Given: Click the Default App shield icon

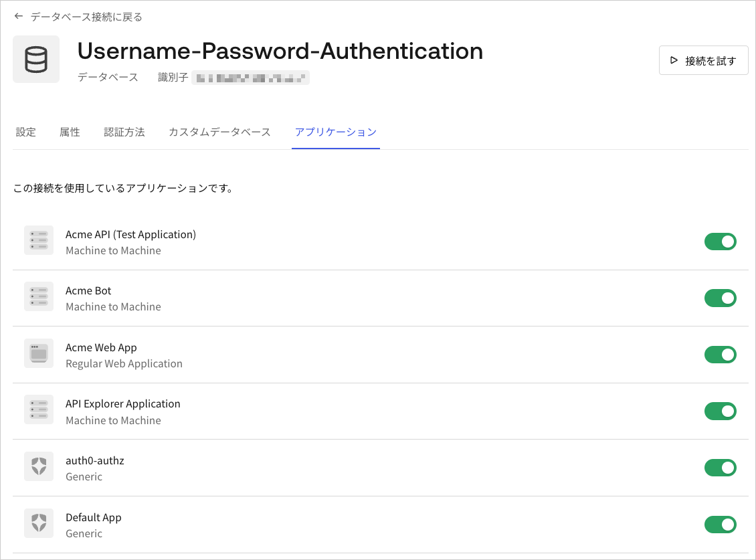Looking at the screenshot, I should 39,523.
